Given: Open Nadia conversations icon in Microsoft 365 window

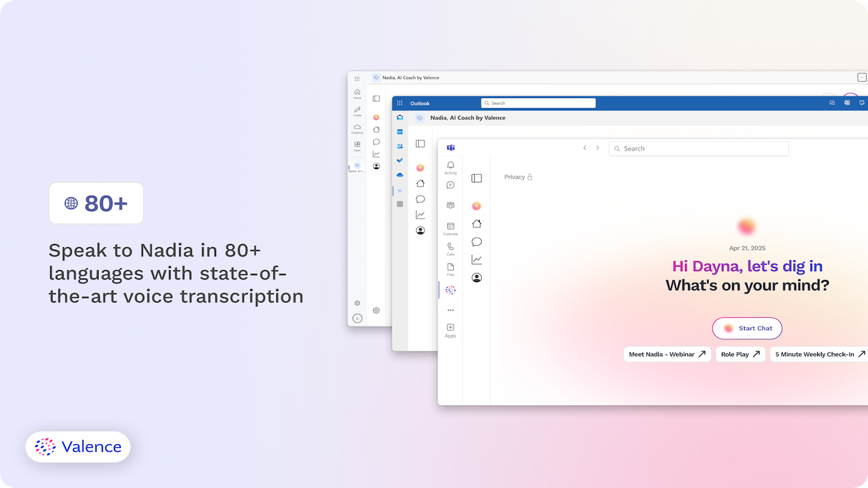Looking at the screenshot, I should [x=376, y=142].
